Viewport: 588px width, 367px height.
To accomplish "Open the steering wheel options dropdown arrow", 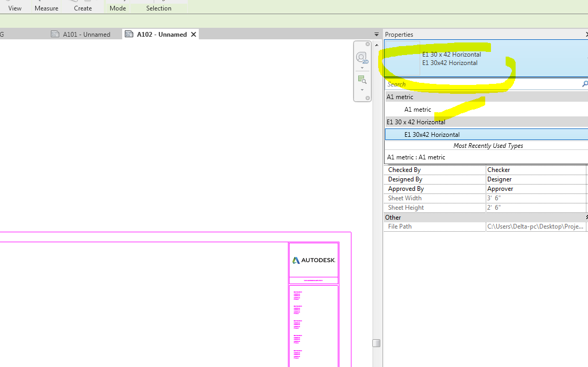I will point(362,68).
